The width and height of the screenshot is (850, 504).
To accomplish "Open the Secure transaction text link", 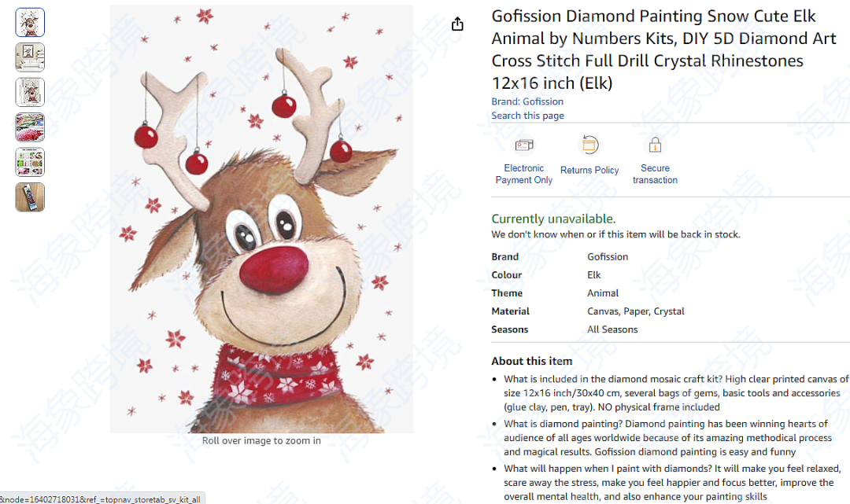I will click(655, 174).
